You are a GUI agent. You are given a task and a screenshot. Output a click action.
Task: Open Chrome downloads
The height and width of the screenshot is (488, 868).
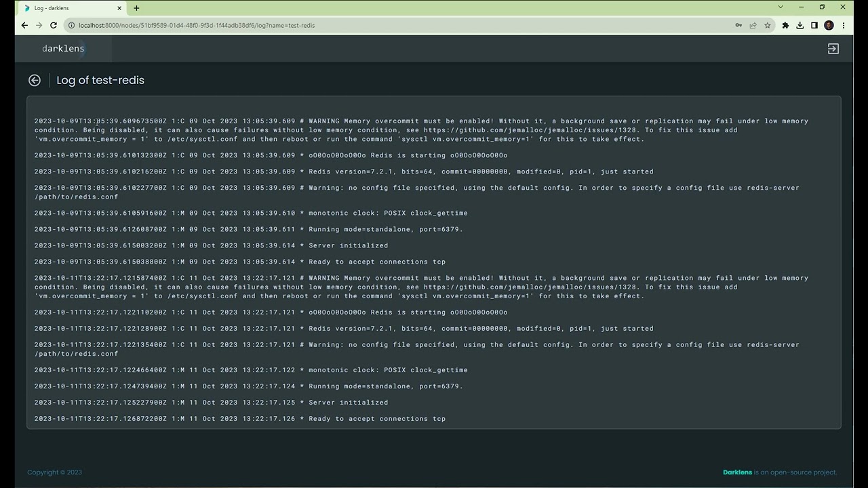click(x=800, y=25)
